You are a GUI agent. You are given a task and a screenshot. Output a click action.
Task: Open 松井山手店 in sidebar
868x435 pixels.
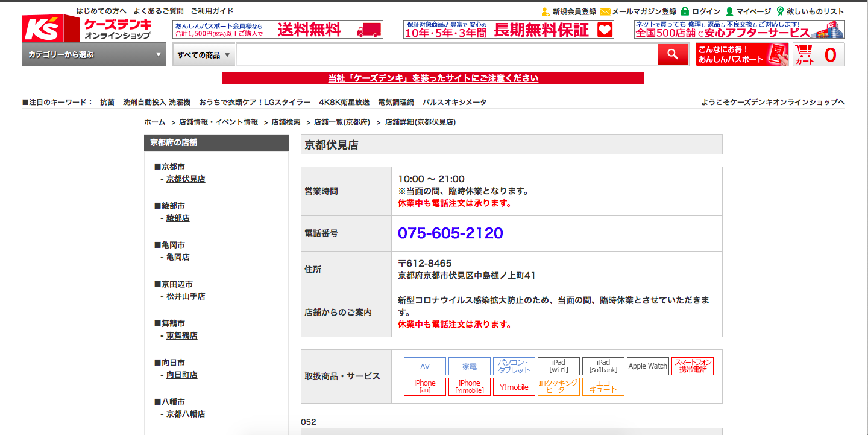(x=186, y=296)
